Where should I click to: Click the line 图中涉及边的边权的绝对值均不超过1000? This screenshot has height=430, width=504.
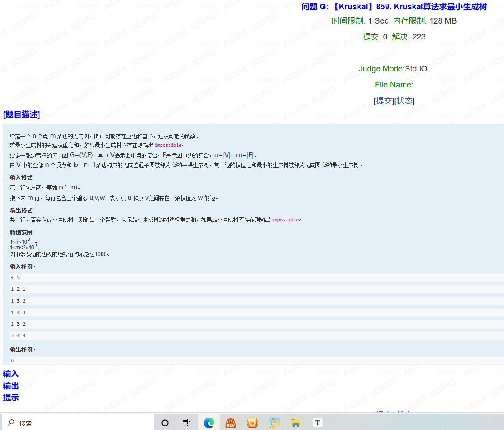(x=59, y=254)
